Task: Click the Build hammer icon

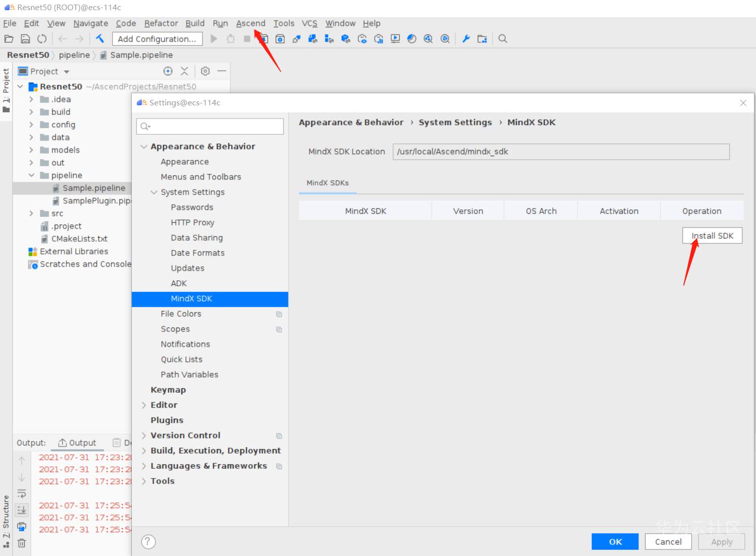Action: point(100,39)
